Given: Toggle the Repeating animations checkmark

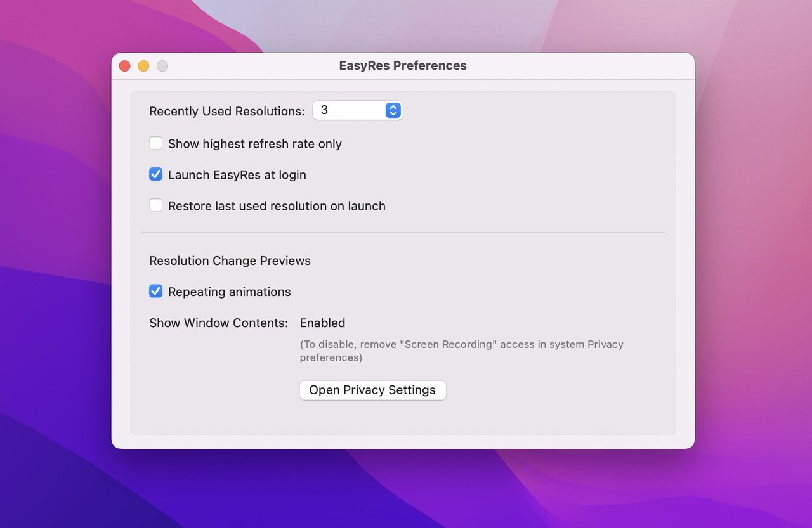Looking at the screenshot, I should point(155,291).
